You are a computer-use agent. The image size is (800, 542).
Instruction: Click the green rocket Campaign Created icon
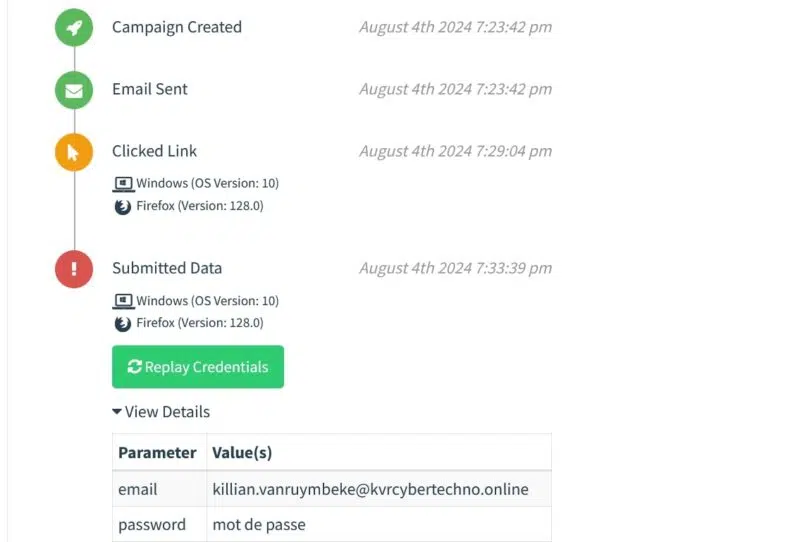coord(74,28)
